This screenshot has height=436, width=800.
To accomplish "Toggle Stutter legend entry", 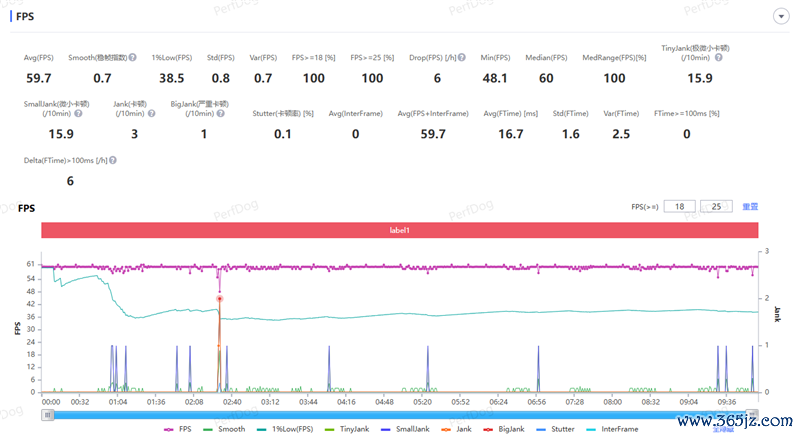I will point(555,429).
